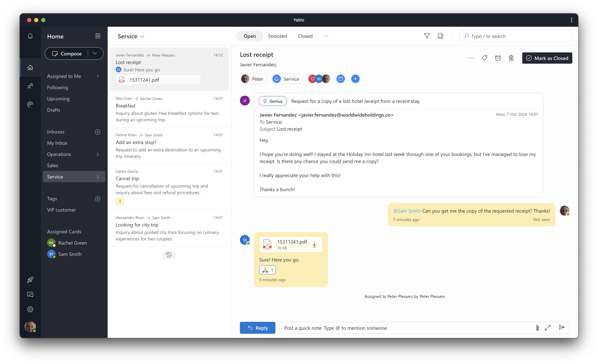Expand the note editor with arrows icon
The width and height of the screenshot is (598, 364).
pos(548,328)
